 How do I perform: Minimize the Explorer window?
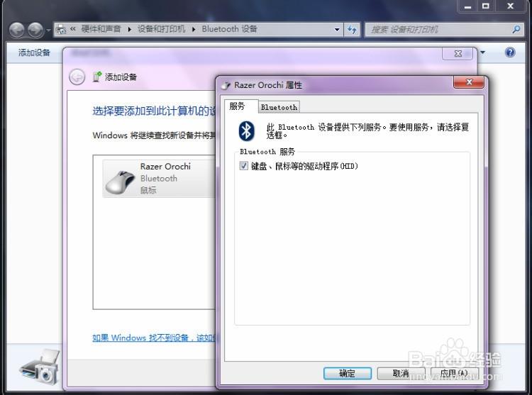pos(468,6)
